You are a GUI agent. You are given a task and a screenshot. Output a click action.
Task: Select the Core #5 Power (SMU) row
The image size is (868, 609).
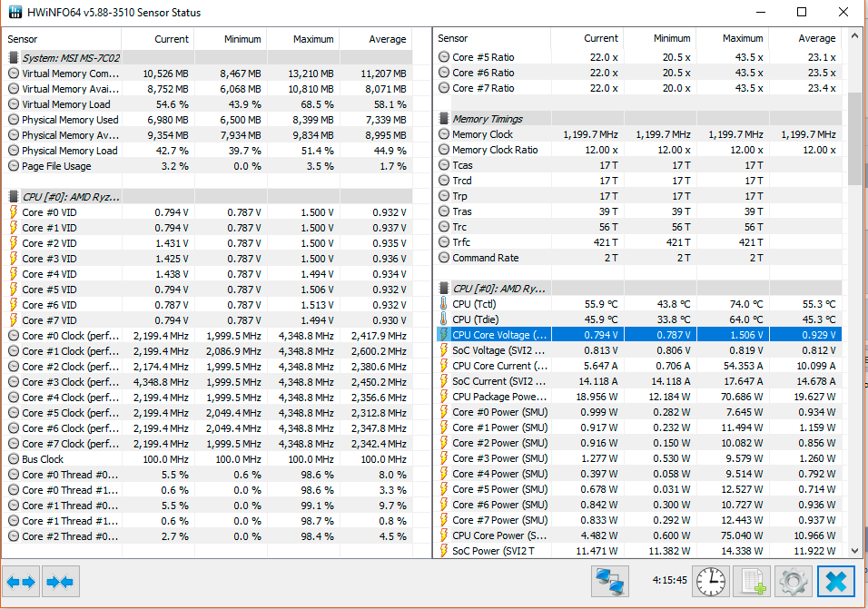(x=639, y=489)
